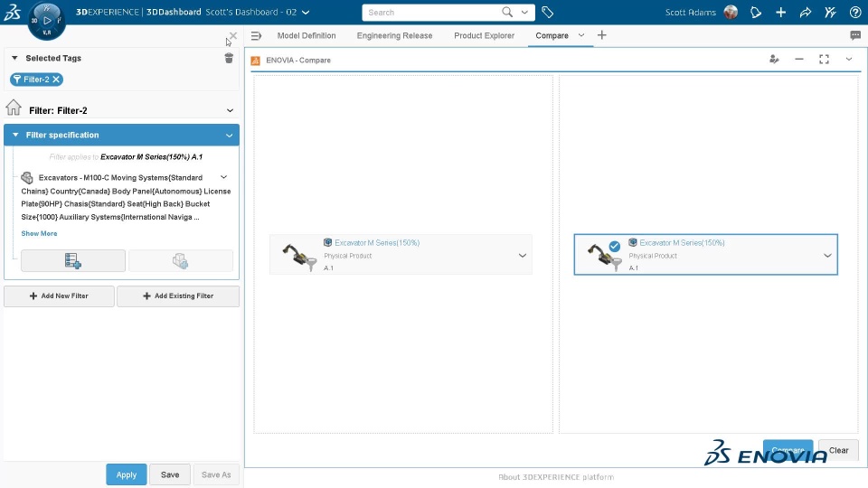Collapse the Selected Tags section
This screenshot has width=868, height=488.
coord(15,58)
